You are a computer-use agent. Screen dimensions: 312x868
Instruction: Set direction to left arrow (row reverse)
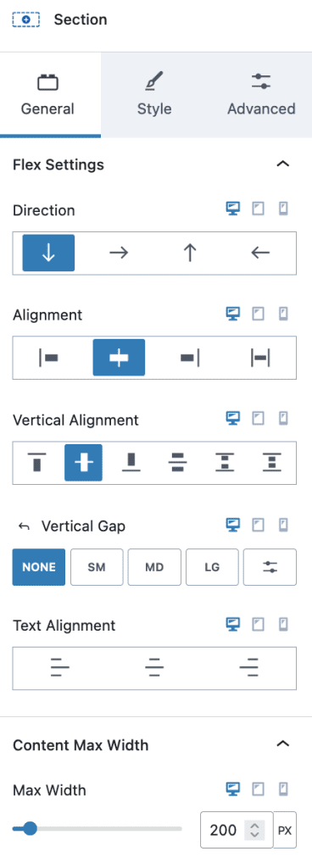(260, 253)
